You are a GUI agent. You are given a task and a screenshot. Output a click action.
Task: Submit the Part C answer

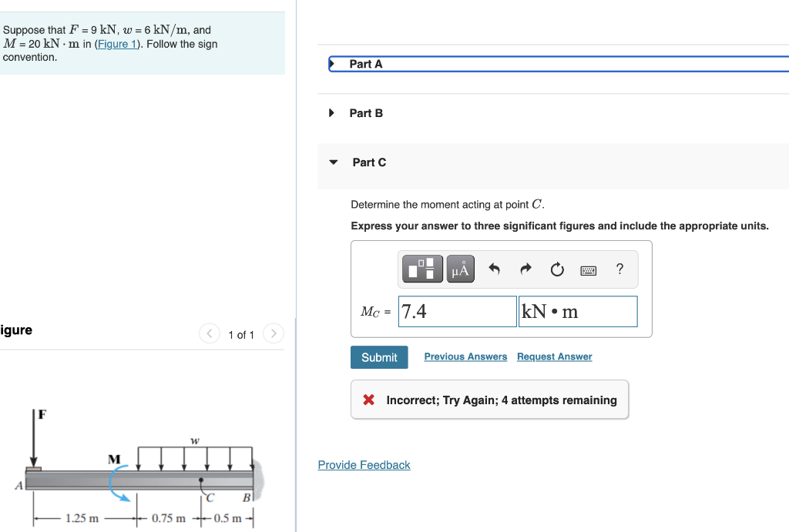[379, 356]
